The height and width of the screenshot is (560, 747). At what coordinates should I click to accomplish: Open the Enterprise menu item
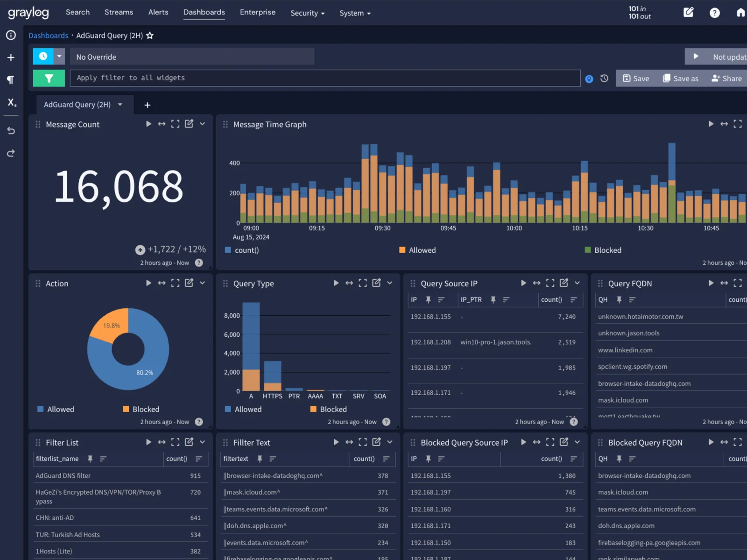(258, 12)
